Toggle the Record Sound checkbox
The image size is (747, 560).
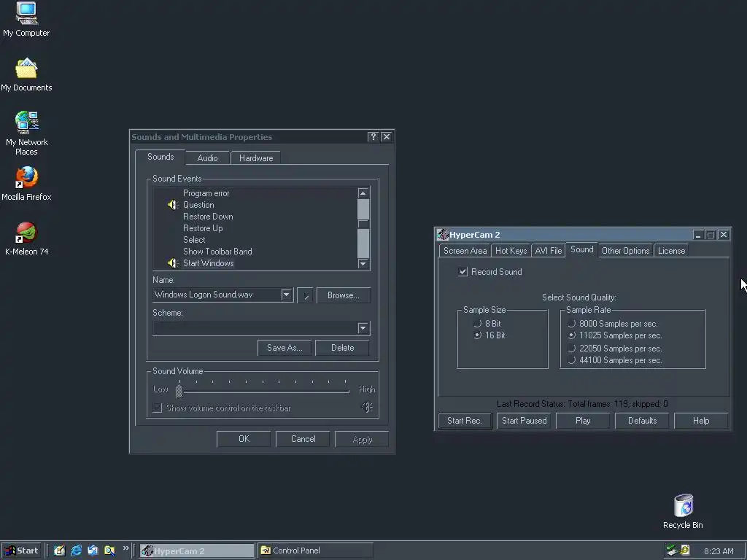(462, 272)
